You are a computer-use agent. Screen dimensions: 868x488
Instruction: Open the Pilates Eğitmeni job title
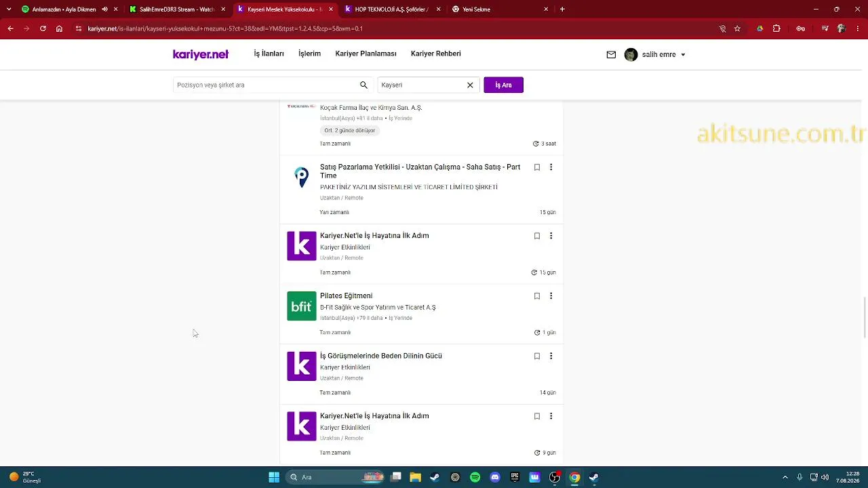347,296
